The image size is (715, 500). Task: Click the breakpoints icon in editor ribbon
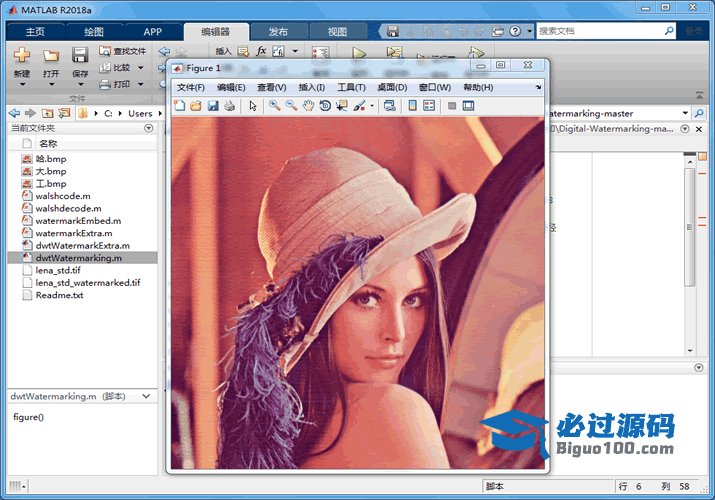click(321, 52)
